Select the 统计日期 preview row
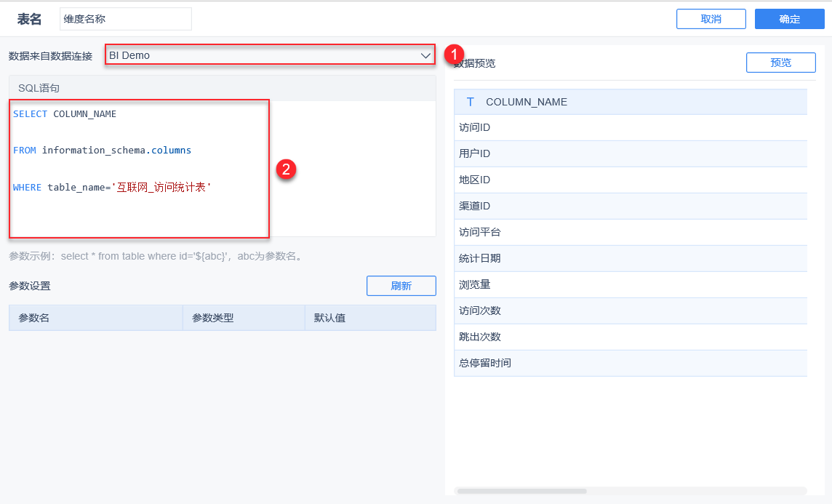This screenshot has height=504, width=832. click(x=631, y=258)
